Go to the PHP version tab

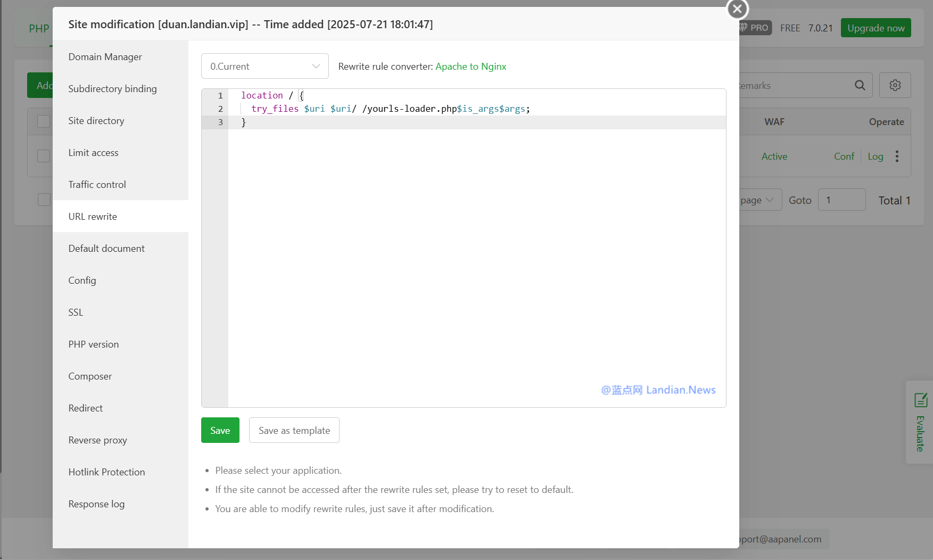93,344
